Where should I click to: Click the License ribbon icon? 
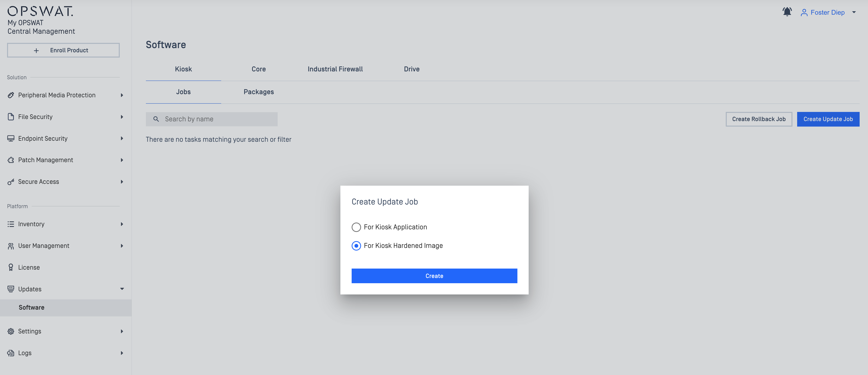pos(11,267)
